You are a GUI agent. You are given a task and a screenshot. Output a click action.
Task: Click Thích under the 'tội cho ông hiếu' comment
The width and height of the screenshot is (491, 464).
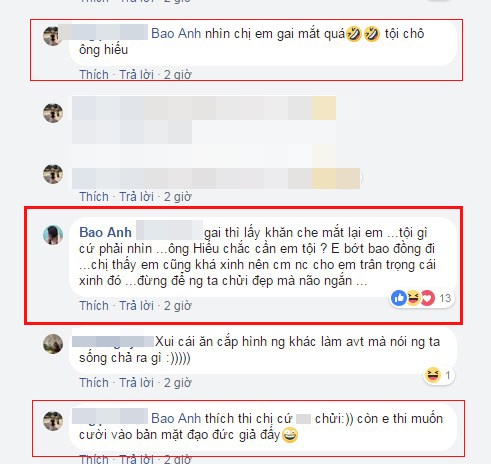94,75
